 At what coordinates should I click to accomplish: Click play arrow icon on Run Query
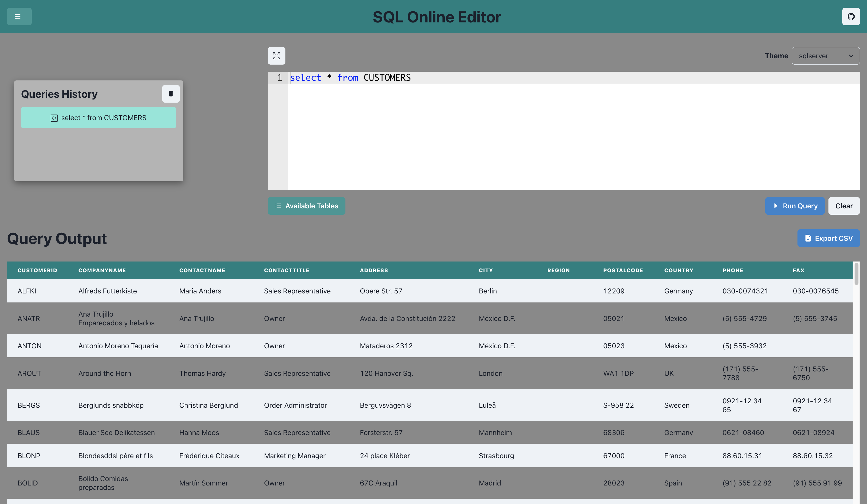[x=776, y=206]
